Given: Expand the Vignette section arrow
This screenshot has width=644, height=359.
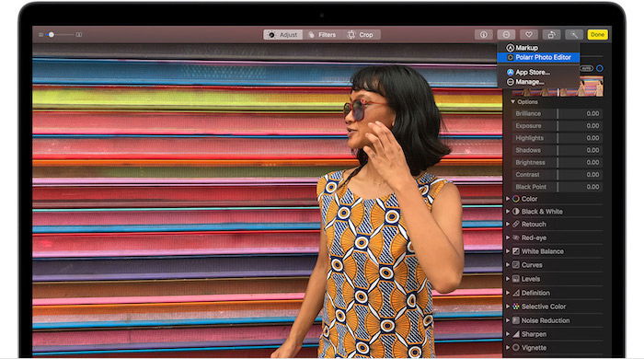Looking at the screenshot, I should 508,348.
